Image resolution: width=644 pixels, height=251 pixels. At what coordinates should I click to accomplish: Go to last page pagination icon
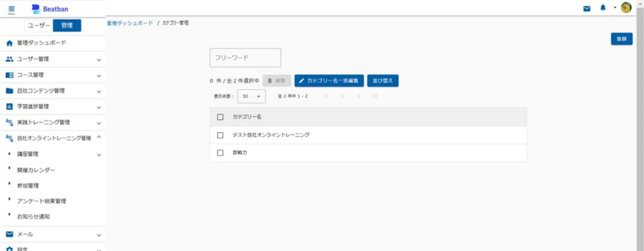(375, 96)
